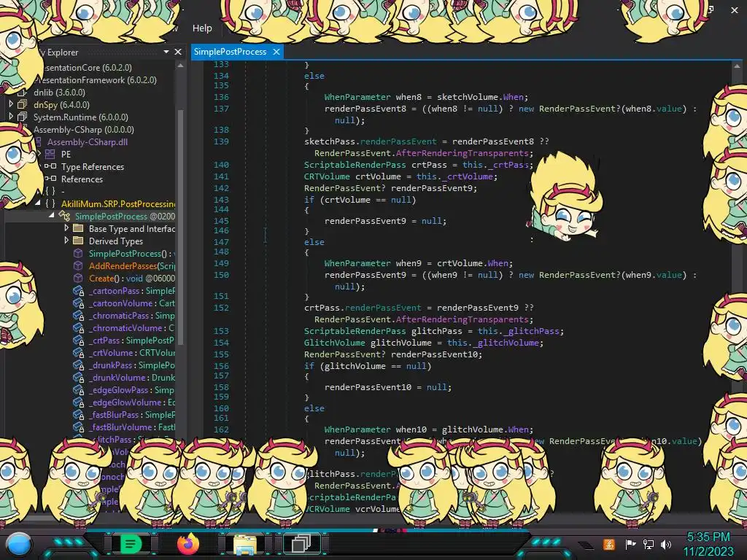Launch Firefox from the taskbar
Viewport: 747px width, 560px height.
[x=187, y=544]
